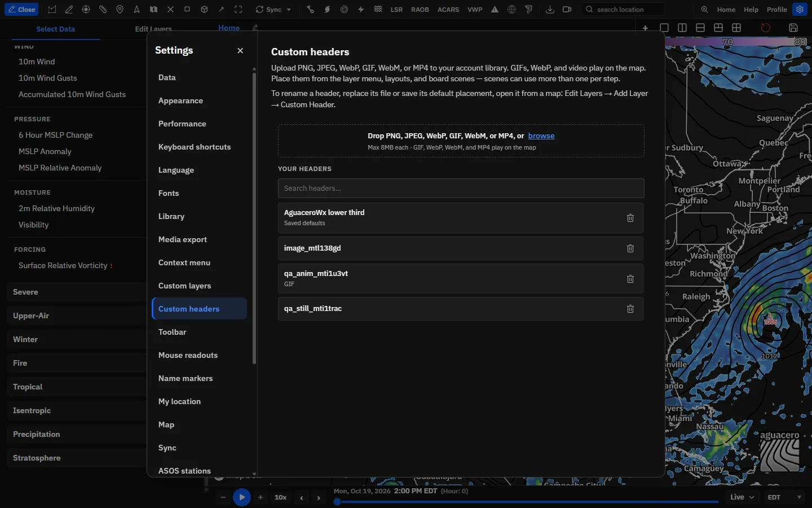Switch to the Select Data tab
This screenshot has height=508, width=812.
coord(55,29)
